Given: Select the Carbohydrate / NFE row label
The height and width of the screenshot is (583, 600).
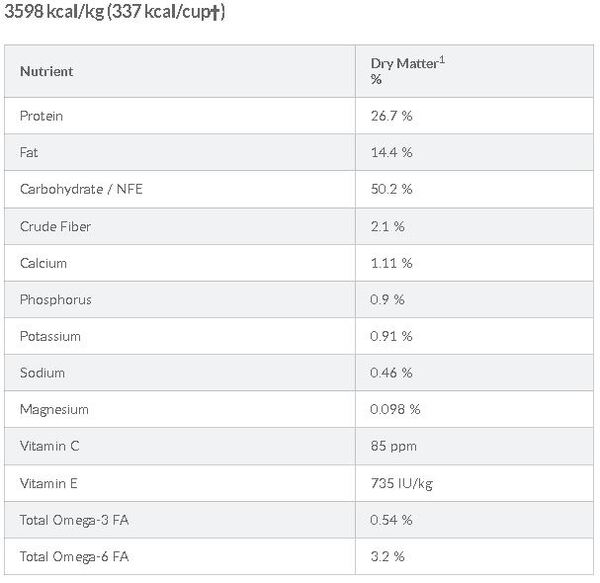Looking at the screenshot, I should pyautogui.click(x=81, y=189).
